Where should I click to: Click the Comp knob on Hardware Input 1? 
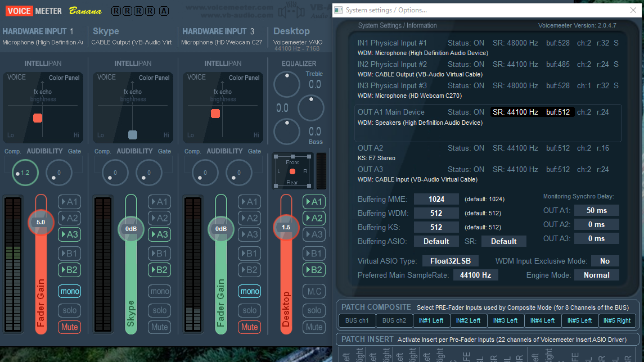point(25,173)
